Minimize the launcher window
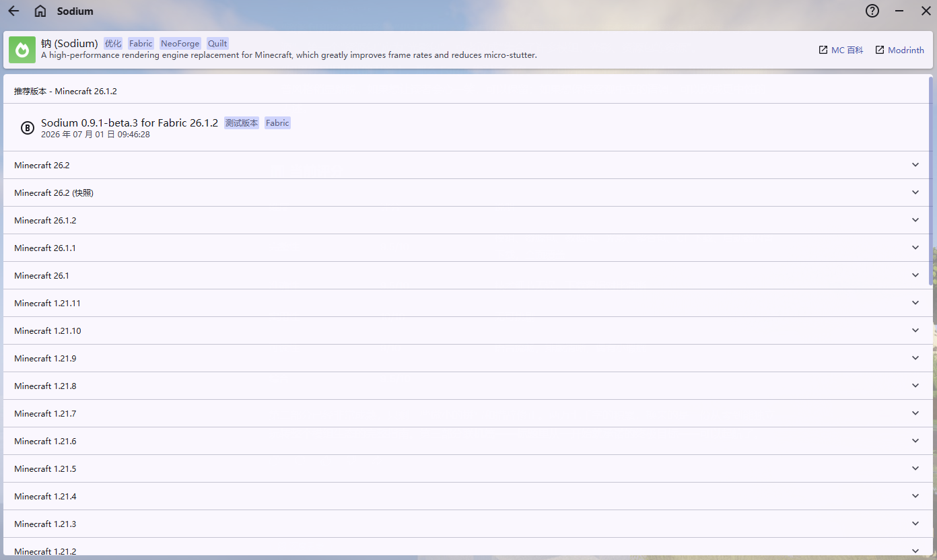The height and width of the screenshot is (560, 937). [x=899, y=11]
